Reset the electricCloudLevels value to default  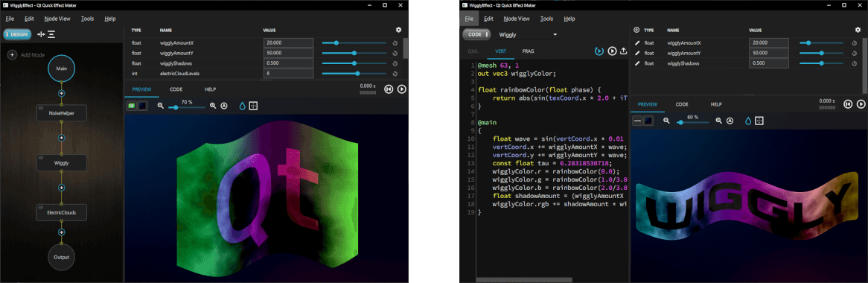[x=395, y=74]
